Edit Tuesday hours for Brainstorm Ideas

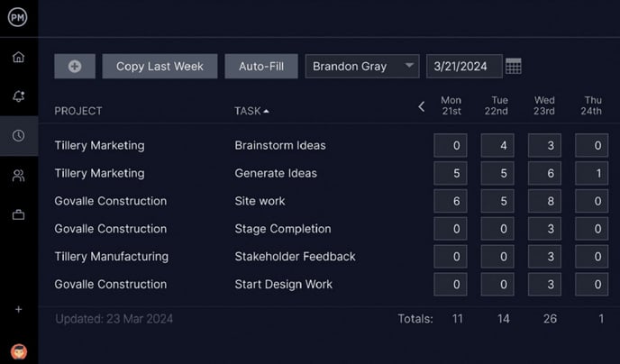tap(497, 145)
